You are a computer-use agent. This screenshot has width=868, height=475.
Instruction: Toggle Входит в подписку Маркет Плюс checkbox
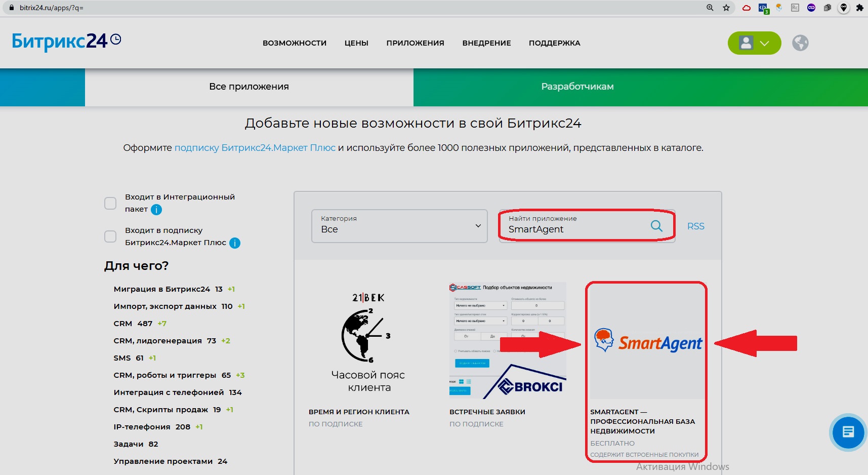[x=110, y=236]
